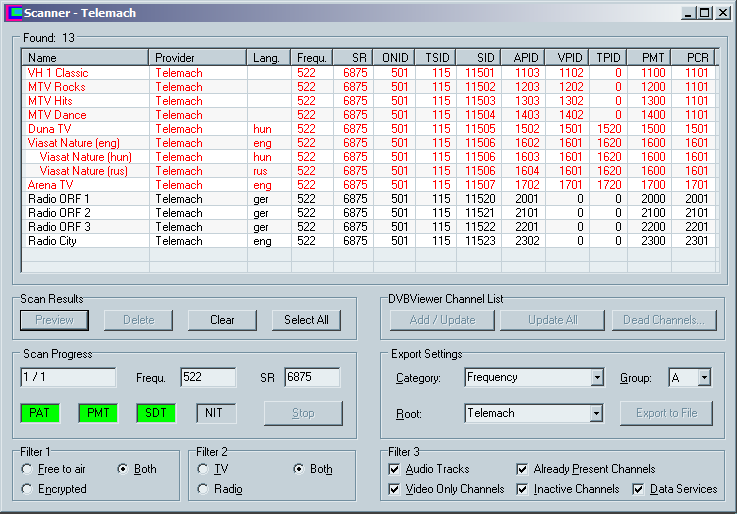
Task: Sort by APID column header
Action: (523, 58)
